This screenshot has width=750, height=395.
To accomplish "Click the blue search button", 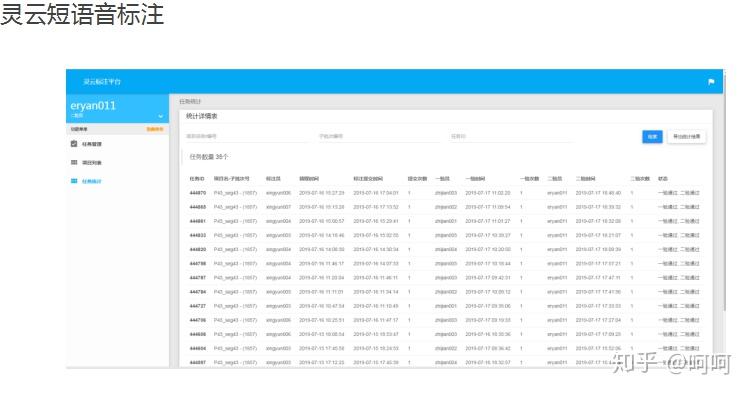I will [652, 137].
